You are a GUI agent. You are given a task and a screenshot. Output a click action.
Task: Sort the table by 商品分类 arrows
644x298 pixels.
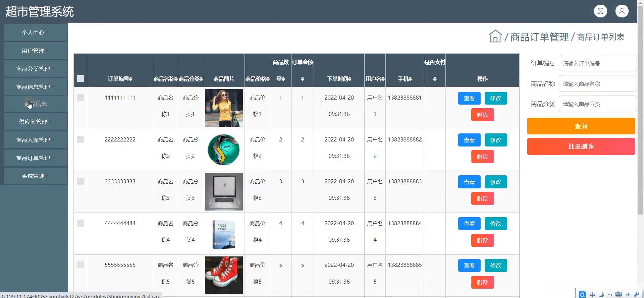[201, 79]
